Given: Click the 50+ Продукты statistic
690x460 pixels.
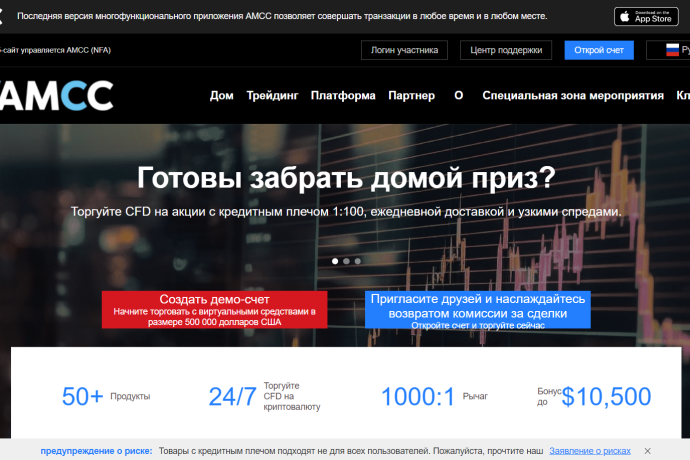Looking at the screenshot, I should pos(106,396).
